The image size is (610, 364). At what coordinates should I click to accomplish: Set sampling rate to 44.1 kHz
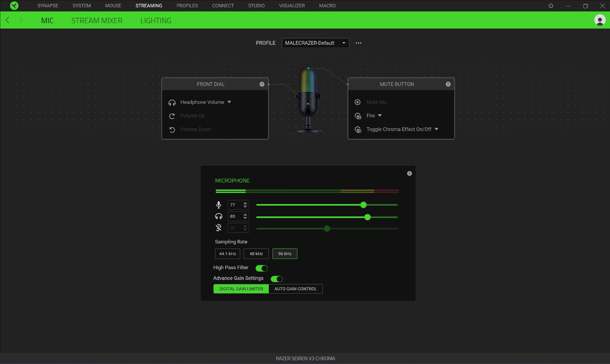click(227, 254)
